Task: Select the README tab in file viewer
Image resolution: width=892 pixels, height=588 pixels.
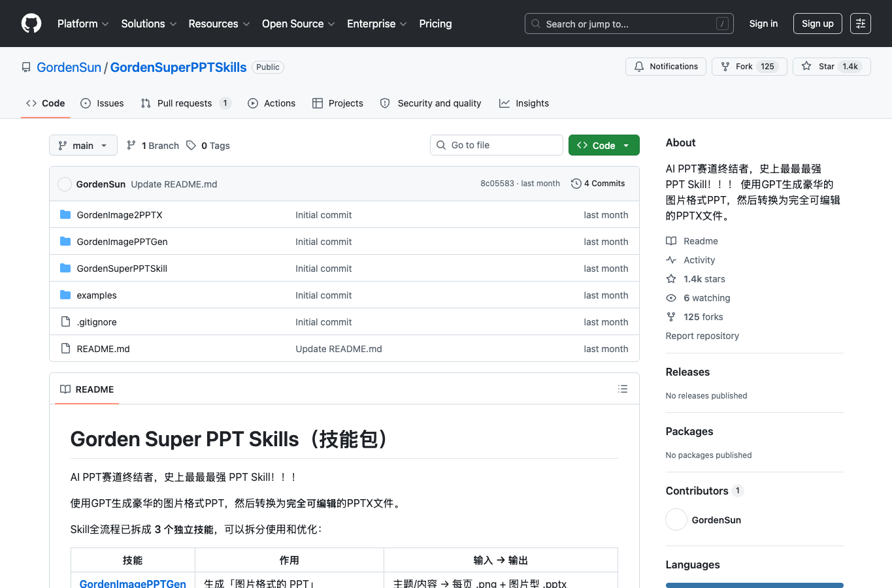Action: click(x=87, y=389)
